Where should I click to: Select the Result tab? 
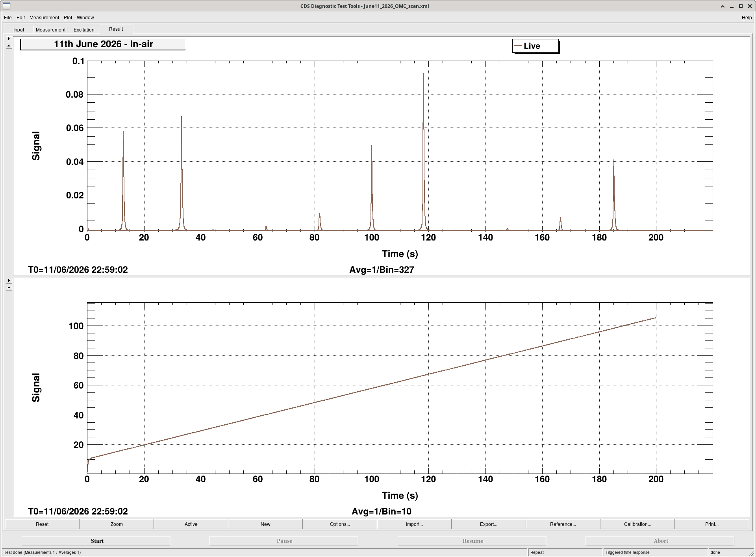click(116, 29)
